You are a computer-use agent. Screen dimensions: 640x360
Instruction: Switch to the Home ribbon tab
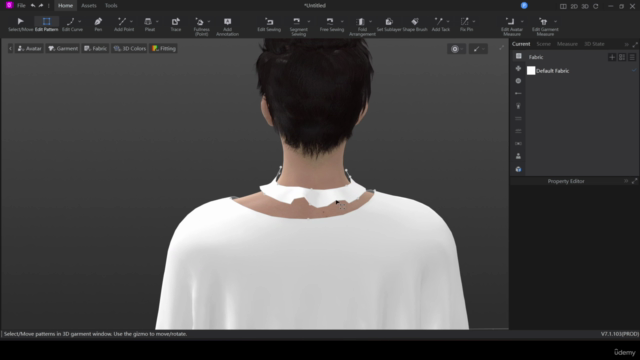65,6
